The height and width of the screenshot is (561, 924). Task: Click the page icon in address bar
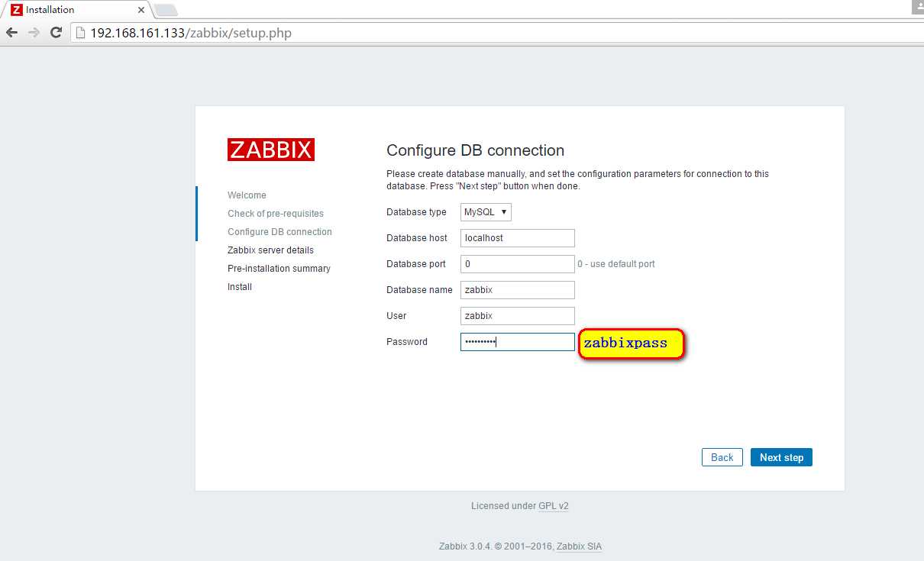[x=81, y=33]
